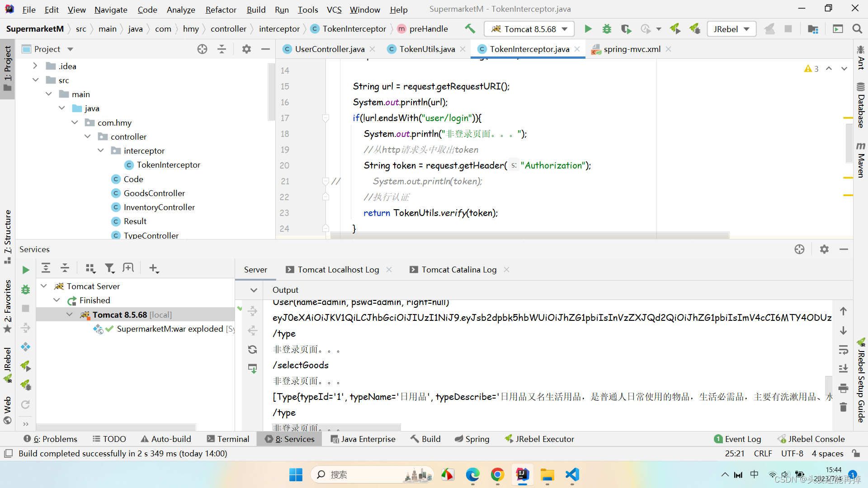Click the Rebel Debug icon in toolbar

695,29
